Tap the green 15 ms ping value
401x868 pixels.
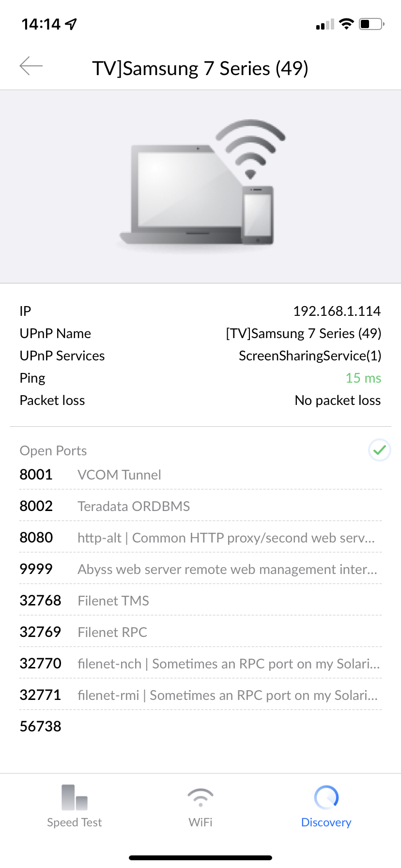tap(363, 378)
